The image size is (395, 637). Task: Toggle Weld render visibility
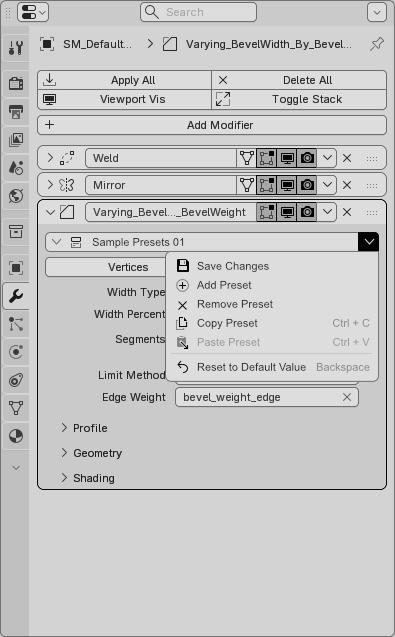coord(307,158)
